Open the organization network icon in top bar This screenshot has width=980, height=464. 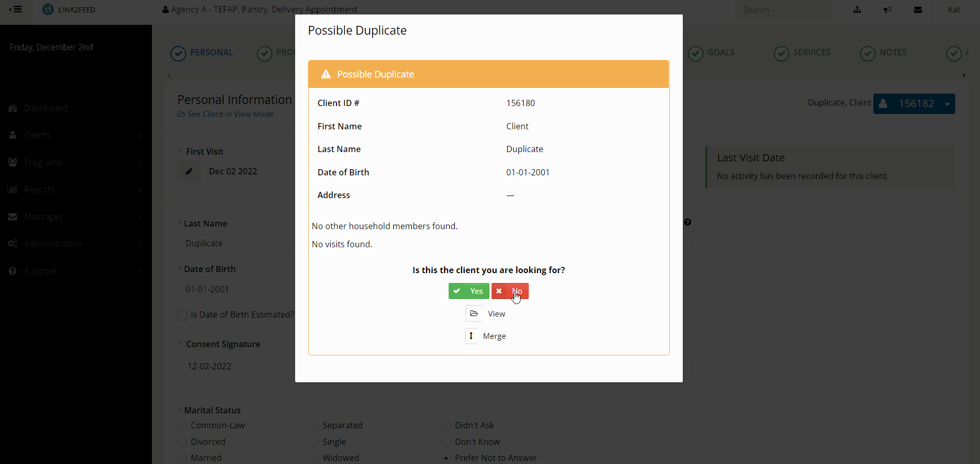click(857, 10)
